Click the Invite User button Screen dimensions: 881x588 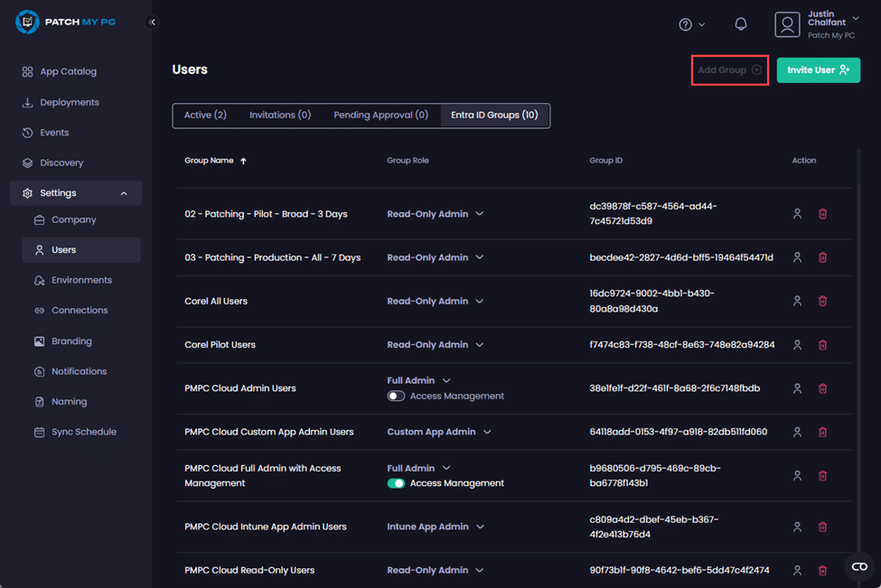pos(818,70)
